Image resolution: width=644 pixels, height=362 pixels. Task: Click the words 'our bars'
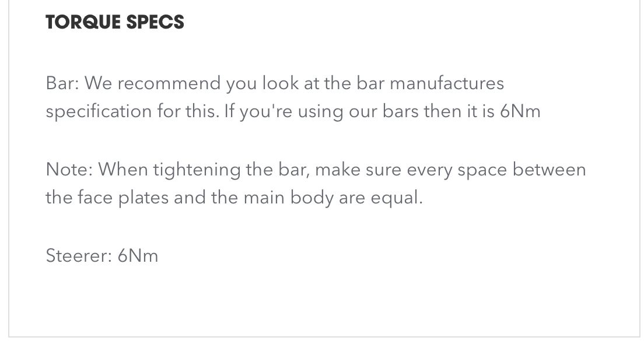pos(384,111)
